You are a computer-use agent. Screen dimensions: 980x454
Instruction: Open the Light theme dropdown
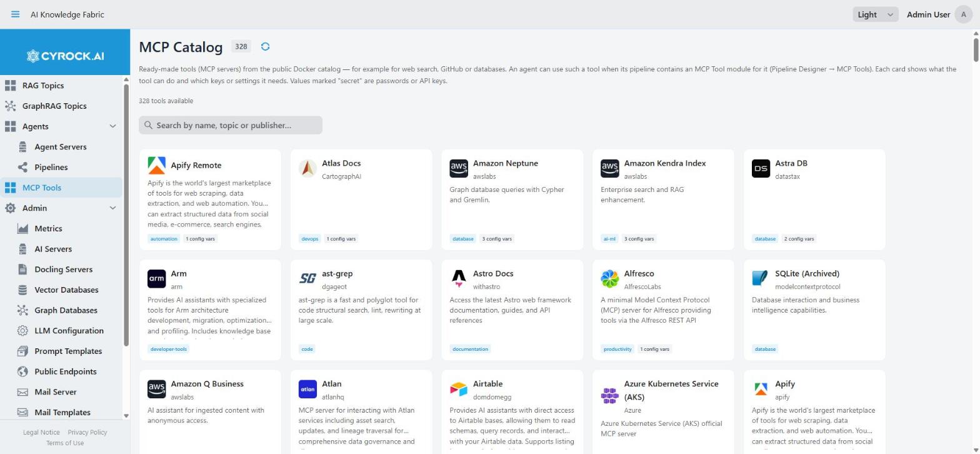(x=876, y=14)
